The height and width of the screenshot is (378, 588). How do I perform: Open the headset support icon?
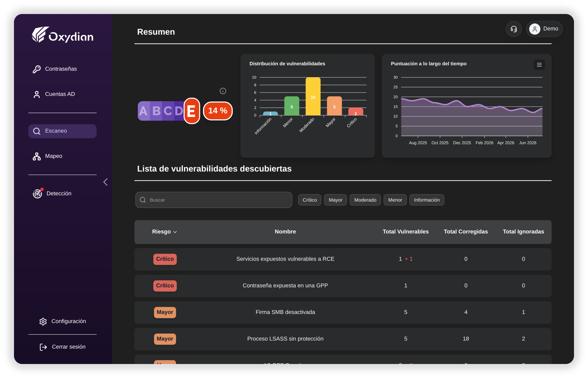(513, 29)
